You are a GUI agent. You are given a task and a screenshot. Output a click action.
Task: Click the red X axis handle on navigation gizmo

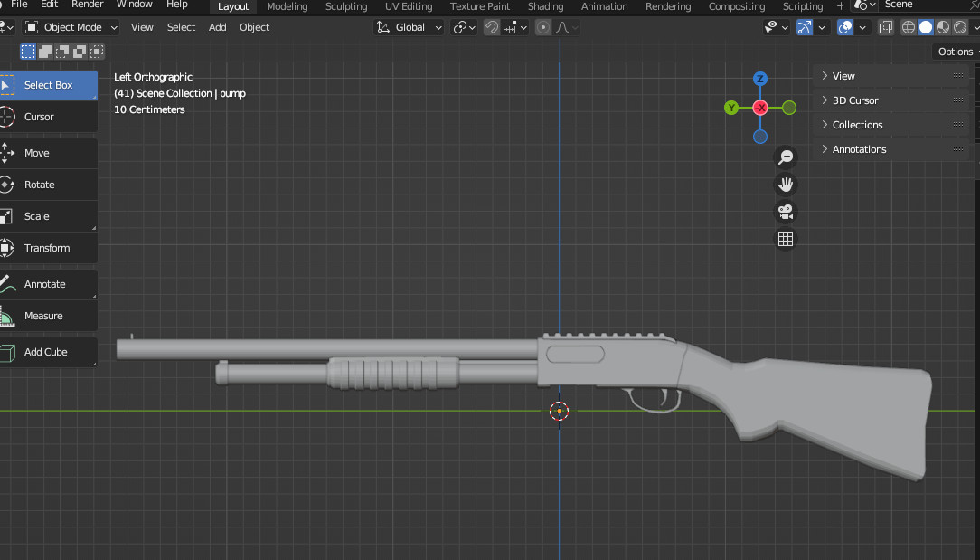(760, 107)
